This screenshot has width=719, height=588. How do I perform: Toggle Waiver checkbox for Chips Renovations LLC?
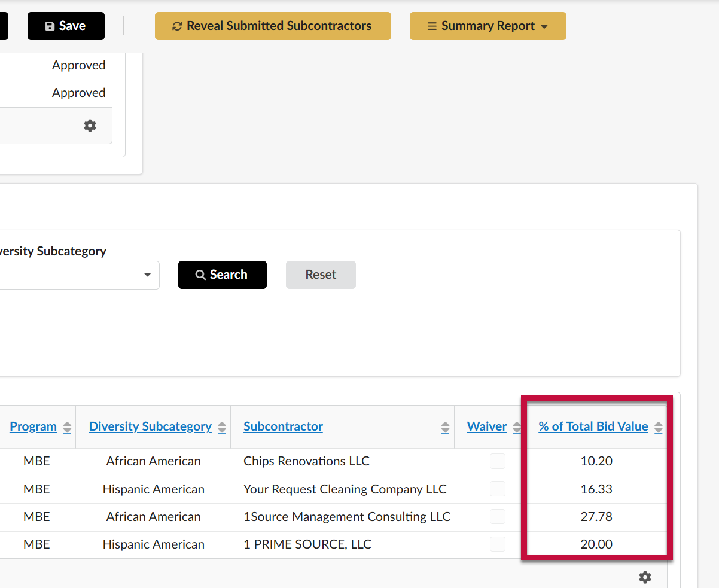[x=498, y=461]
